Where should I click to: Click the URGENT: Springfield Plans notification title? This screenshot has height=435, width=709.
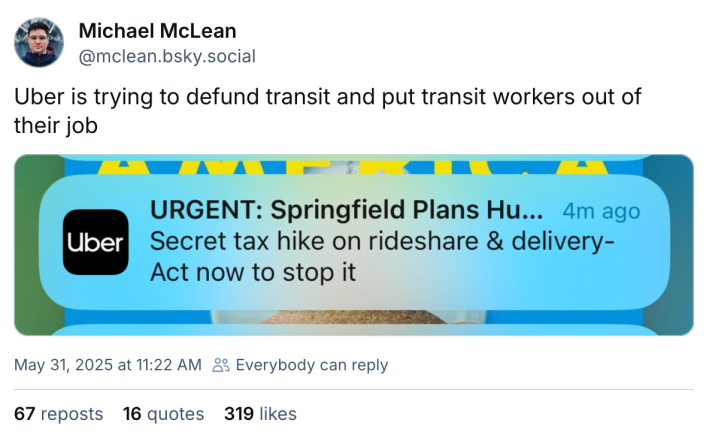[345, 212]
